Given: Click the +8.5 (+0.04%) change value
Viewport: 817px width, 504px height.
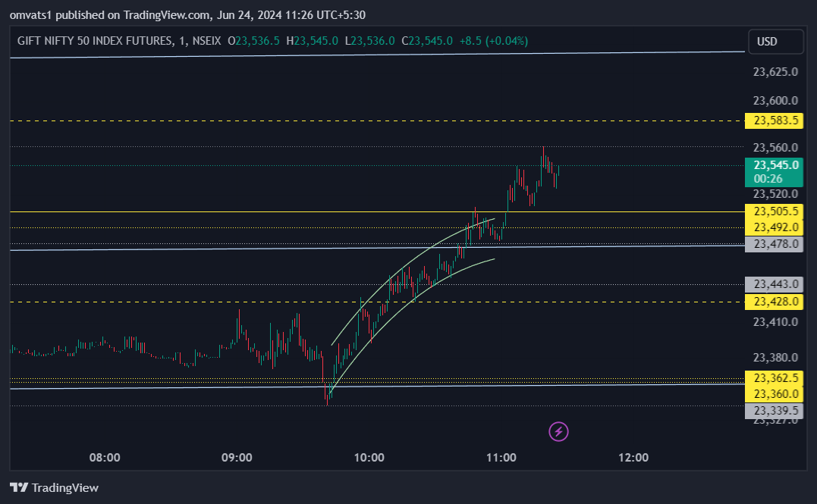Looking at the screenshot, I should pos(493,41).
